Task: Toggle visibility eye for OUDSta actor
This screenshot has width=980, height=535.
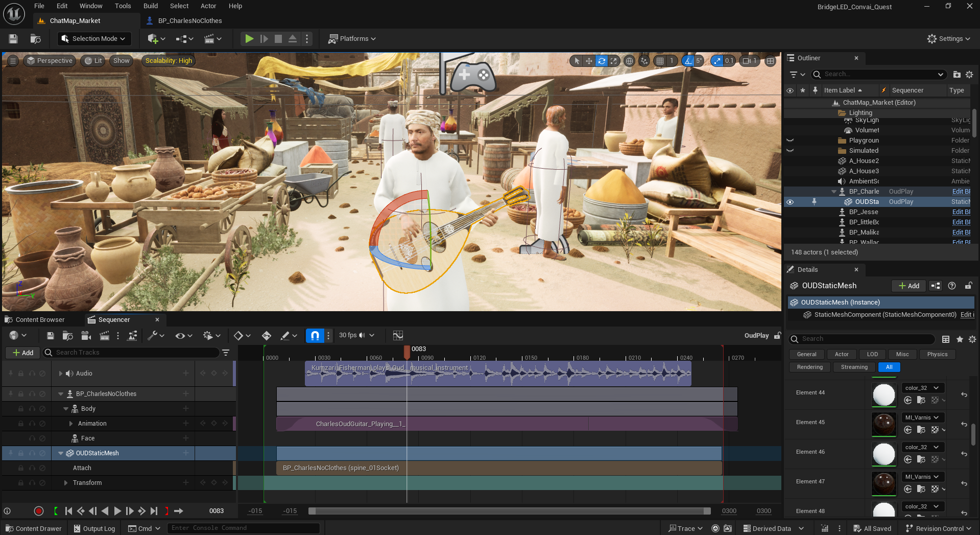Action: pos(790,202)
